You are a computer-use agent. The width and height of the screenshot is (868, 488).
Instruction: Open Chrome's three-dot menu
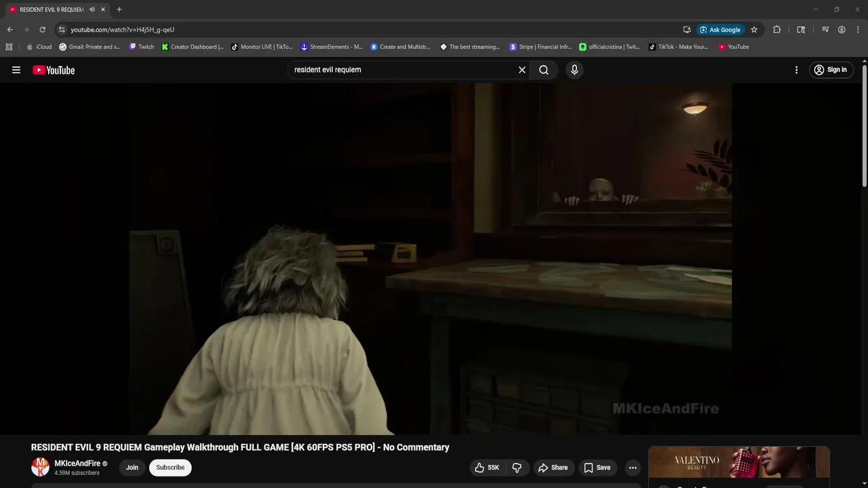tap(859, 30)
